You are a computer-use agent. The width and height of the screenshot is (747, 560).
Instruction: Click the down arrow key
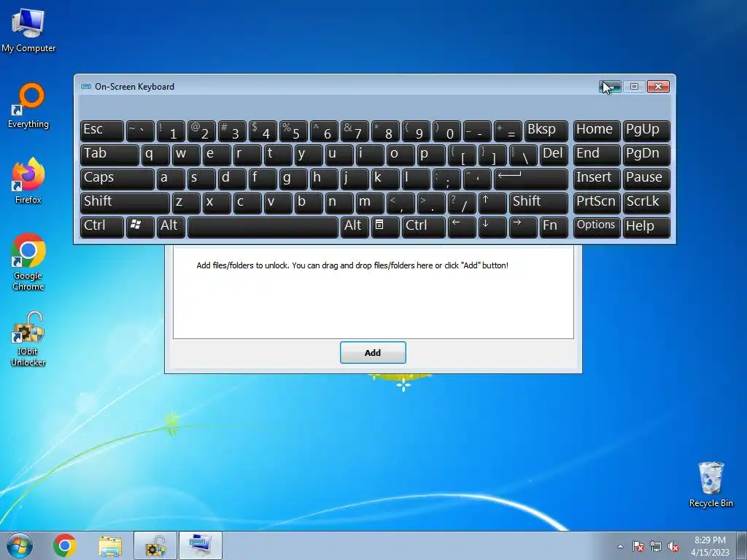(x=492, y=227)
